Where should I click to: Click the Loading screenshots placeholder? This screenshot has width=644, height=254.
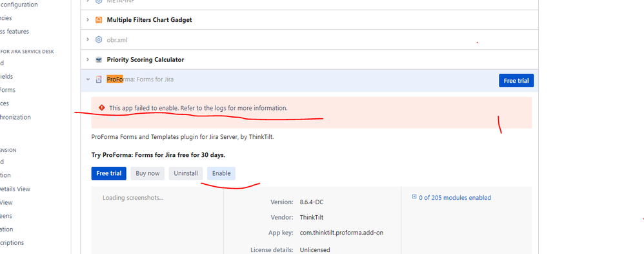tap(133, 198)
